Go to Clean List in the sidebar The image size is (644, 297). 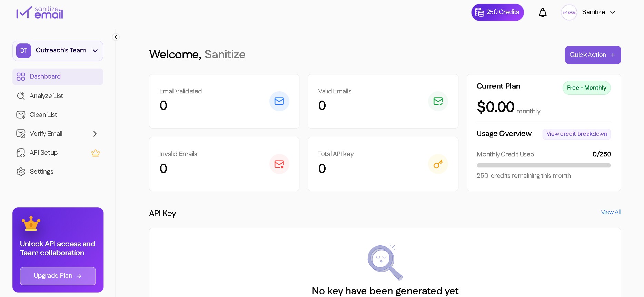[43, 115]
